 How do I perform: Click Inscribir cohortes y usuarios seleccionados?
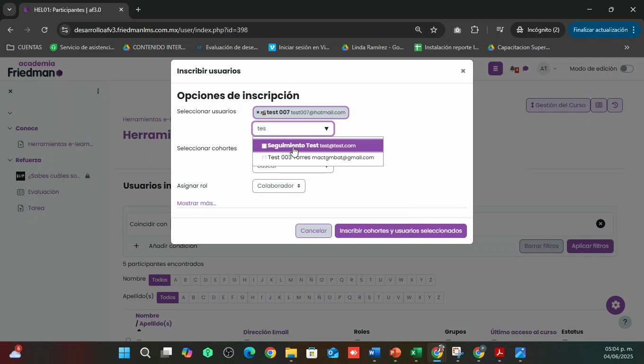pyautogui.click(x=401, y=231)
